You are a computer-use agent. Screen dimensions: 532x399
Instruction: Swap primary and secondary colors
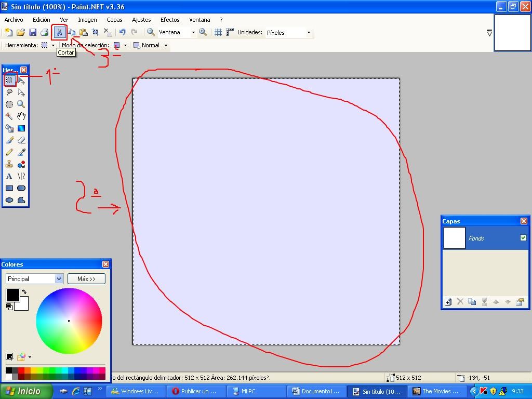[24, 291]
